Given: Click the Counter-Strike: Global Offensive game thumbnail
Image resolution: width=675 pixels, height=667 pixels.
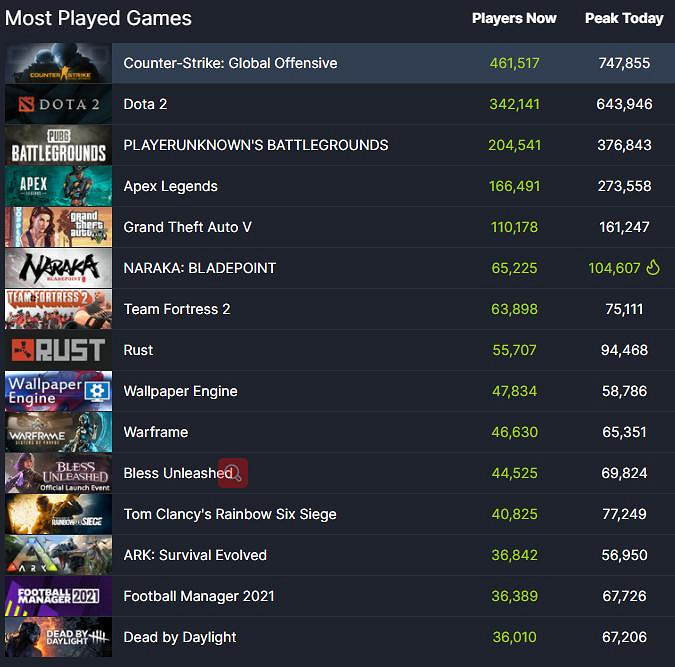Looking at the screenshot, I should click(58, 63).
